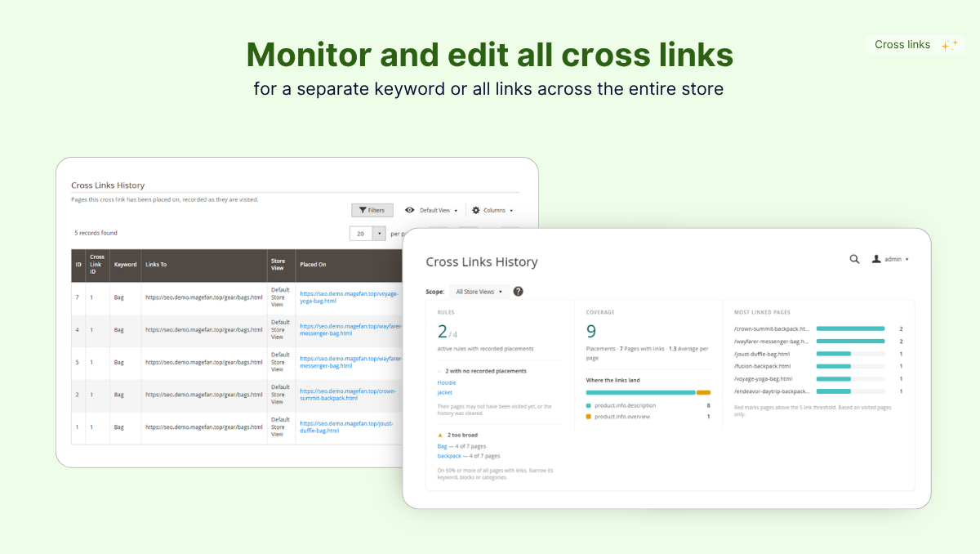Click the bar for /crown-summit-backpack.ht...
Image resolution: width=980 pixels, height=554 pixels.
tap(850, 328)
